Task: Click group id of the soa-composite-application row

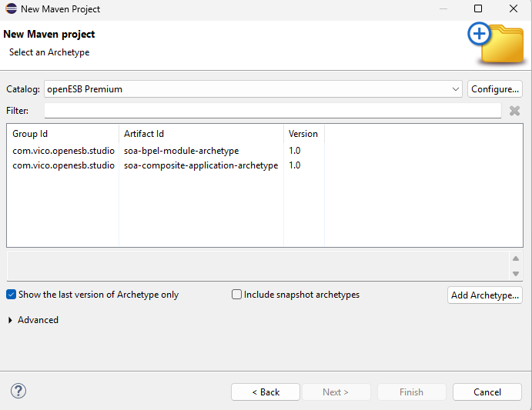Action: (x=63, y=165)
